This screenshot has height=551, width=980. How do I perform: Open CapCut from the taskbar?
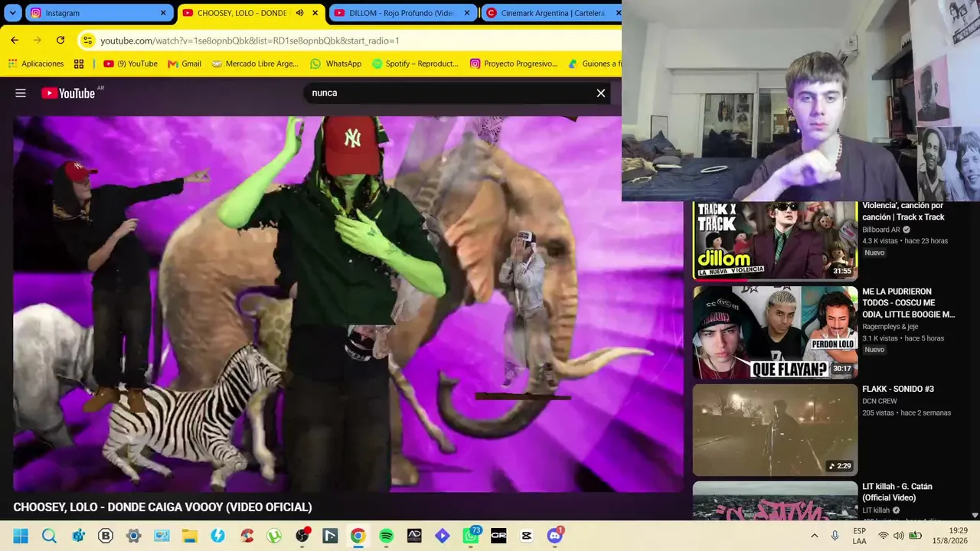coord(527,536)
